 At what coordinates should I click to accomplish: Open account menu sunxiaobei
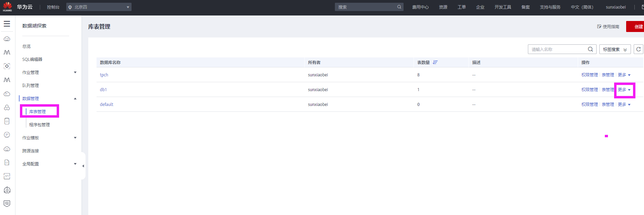(x=616, y=7)
